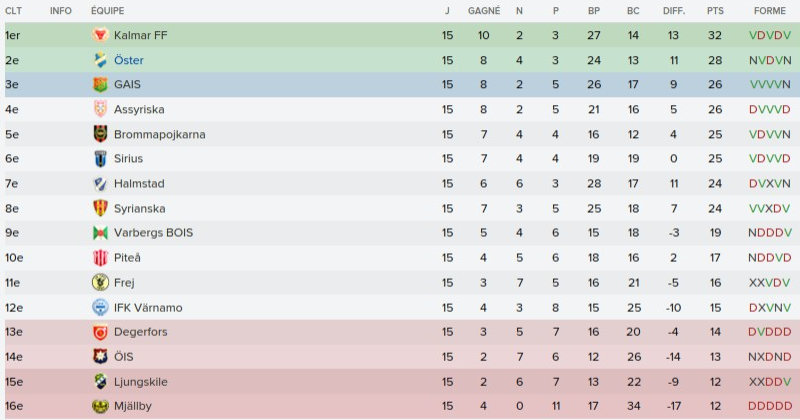Click the Assyriska club crest icon
The width and height of the screenshot is (800, 420).
tap(99, 109)
